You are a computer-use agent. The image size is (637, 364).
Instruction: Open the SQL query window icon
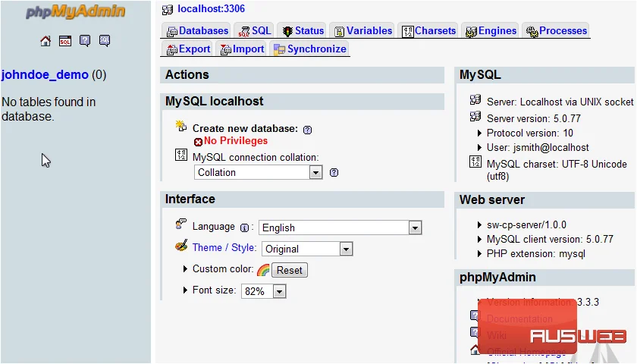tap(65, 41)
